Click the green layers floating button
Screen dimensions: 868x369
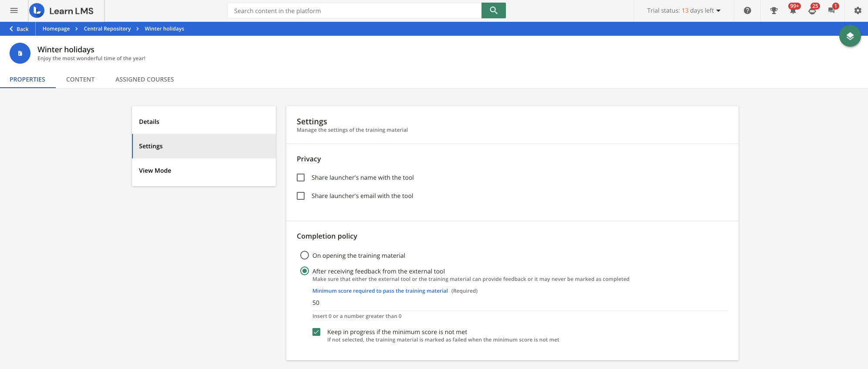[x=850, y=36]
